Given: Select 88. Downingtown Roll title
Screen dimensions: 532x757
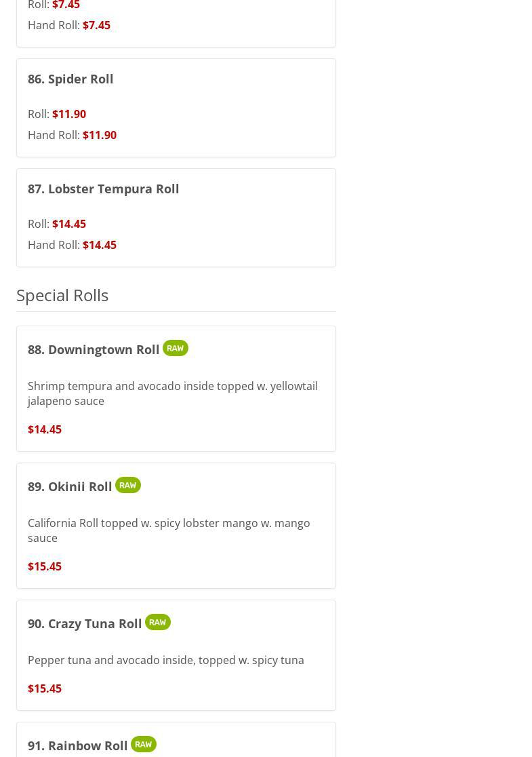Looking at the screenshot, I should [x=94, y=349].
